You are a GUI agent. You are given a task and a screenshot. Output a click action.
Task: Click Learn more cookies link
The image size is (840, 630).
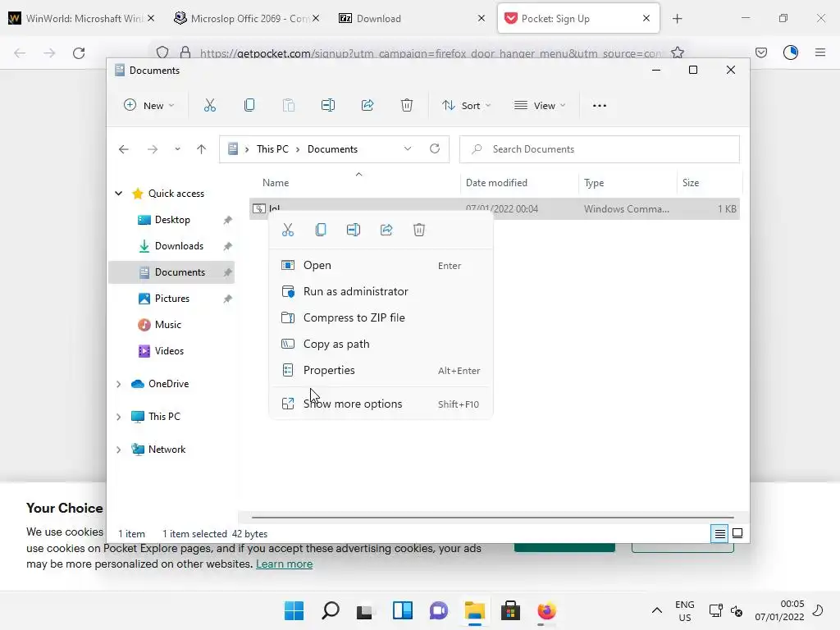(x=284, y=564)
